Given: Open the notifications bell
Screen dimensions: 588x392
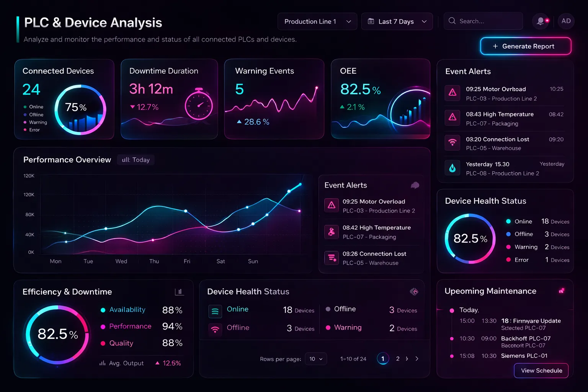Looking at the screenshot, I should (541, 21).
